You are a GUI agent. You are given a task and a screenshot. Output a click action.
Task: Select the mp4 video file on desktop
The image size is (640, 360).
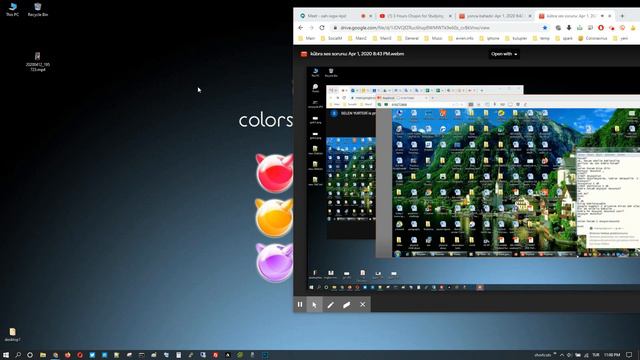38,62
